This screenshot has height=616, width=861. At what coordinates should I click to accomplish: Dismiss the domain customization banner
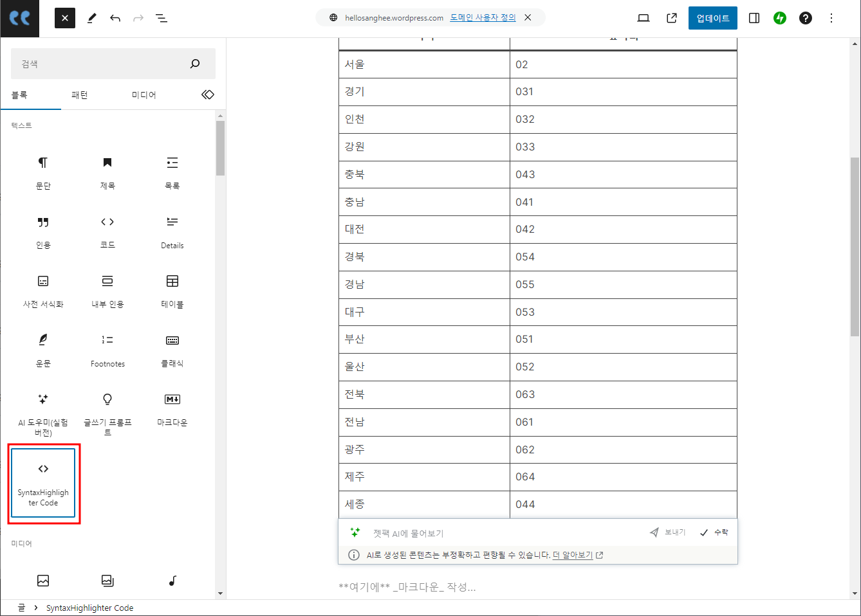tap(528, 18)
